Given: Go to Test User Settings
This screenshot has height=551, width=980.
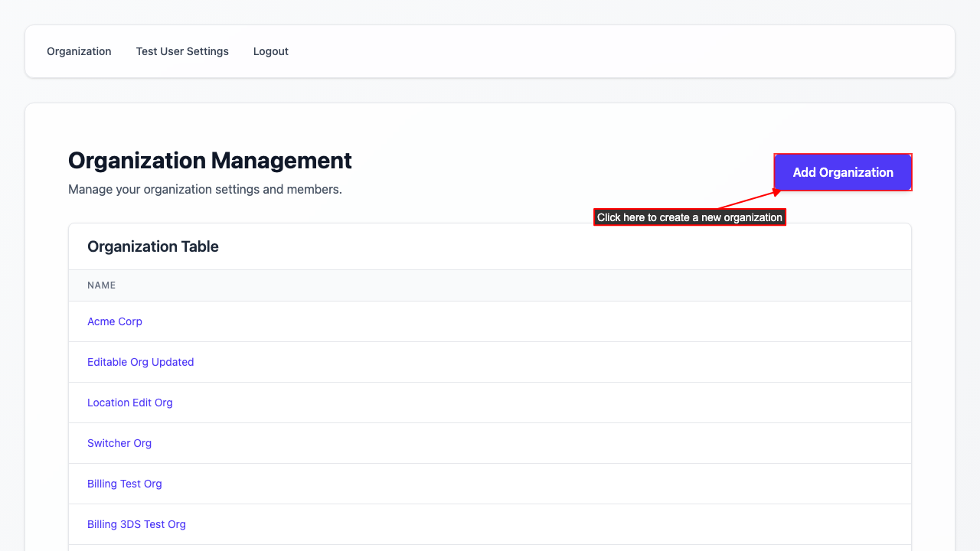Looking at the screenshot, I should [x=182, y=51].
